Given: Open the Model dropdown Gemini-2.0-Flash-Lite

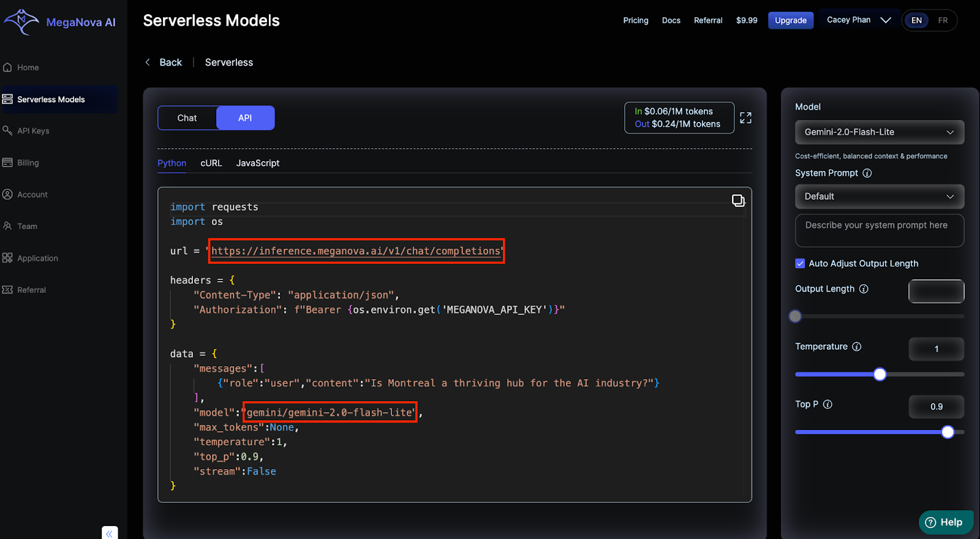Looking at the screenshot, I should pos(880,132).
